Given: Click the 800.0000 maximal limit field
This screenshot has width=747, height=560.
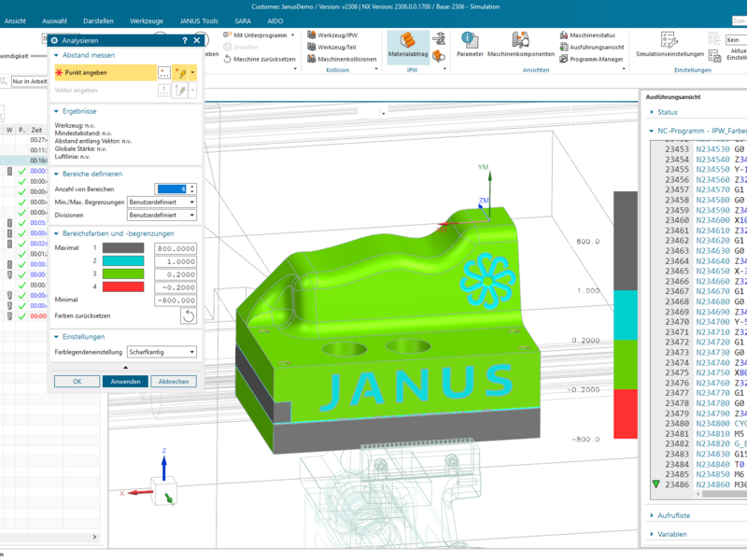Looking at the screenshot, I should [176, 248].
